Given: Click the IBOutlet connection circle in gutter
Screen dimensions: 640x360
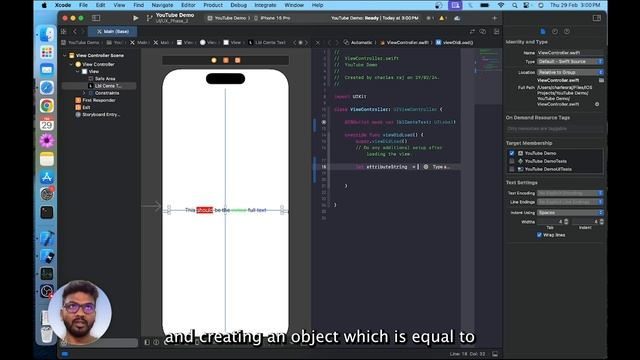Looking at the screenshot, I should (x=324, y=122).
